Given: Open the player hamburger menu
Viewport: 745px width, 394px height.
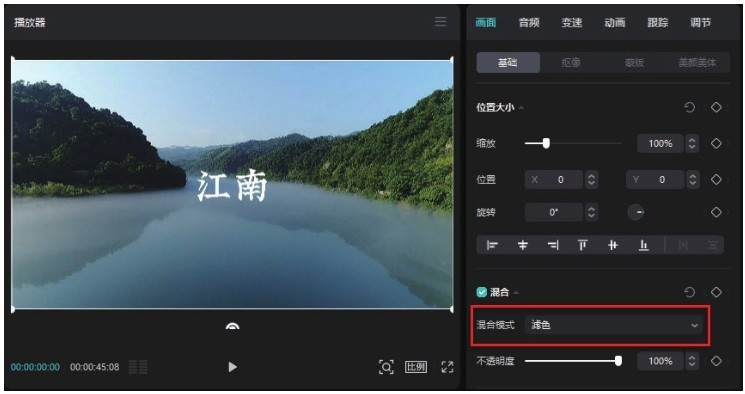Looking at the screenshot, I should [x=440, y=22].
